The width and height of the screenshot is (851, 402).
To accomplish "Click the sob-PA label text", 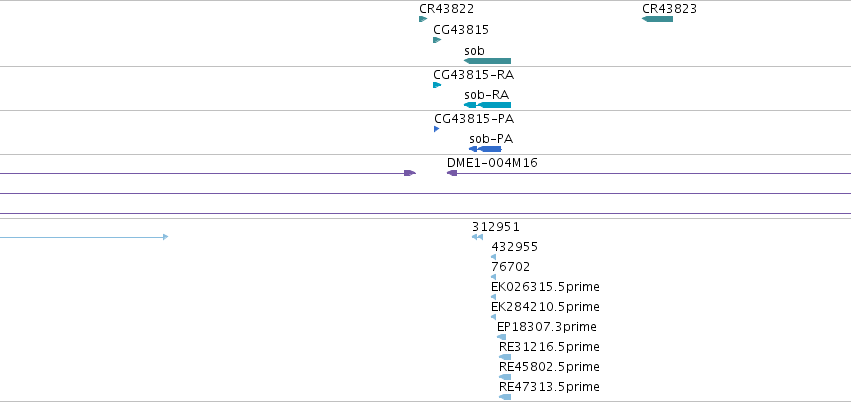I will click(x=491, y=139).
